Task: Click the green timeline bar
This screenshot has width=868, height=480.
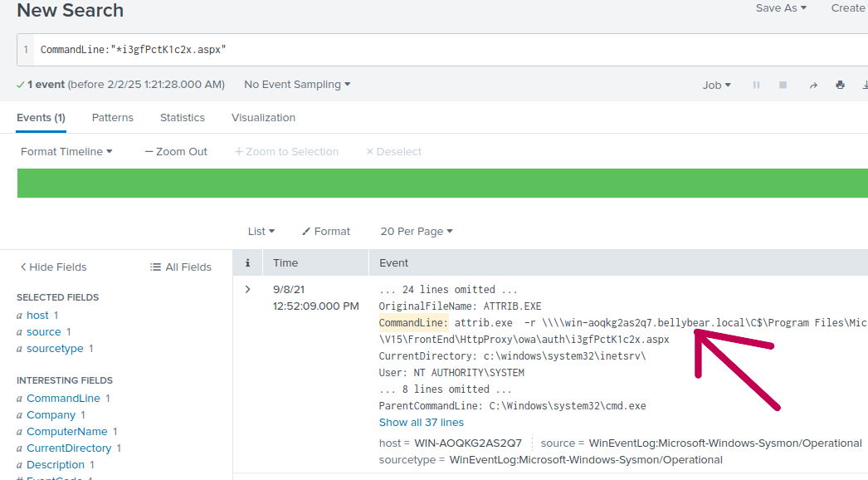Action: [x=440, y=183]
